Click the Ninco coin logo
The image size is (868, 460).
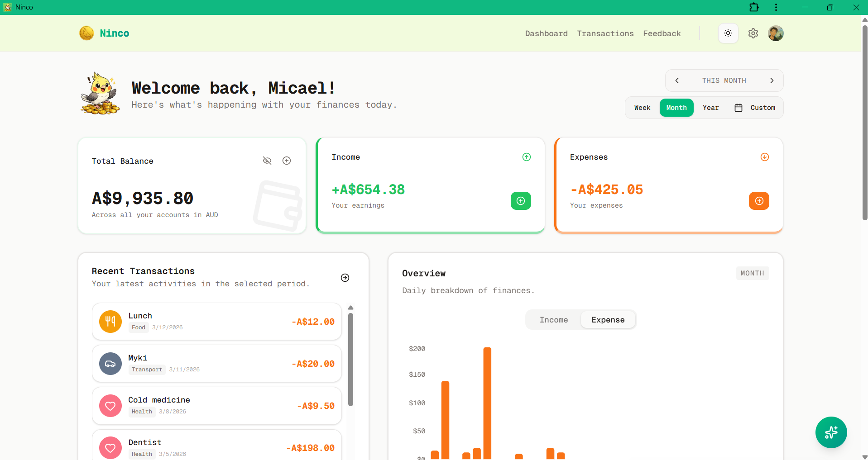click(86, 33)
